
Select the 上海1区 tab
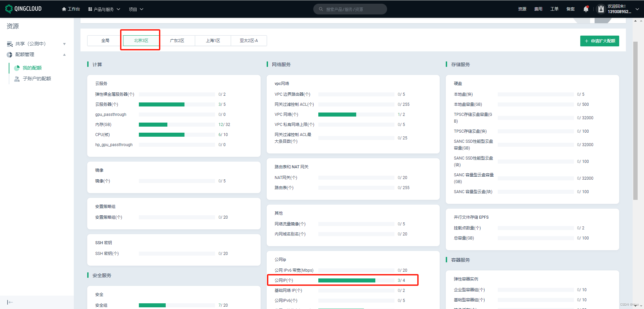[x=213, y=40]
